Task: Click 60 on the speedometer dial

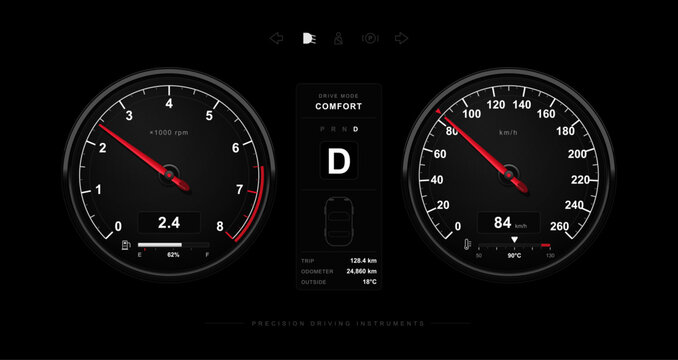Action: (440, 154)
